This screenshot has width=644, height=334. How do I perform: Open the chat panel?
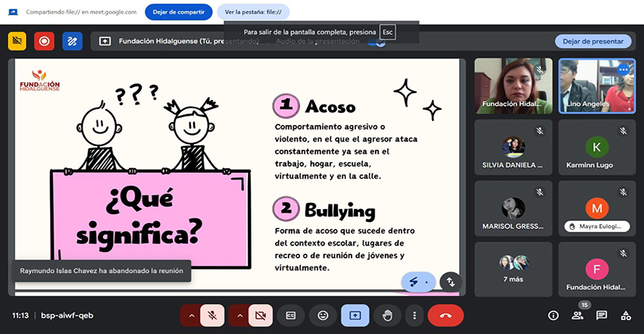602,315
